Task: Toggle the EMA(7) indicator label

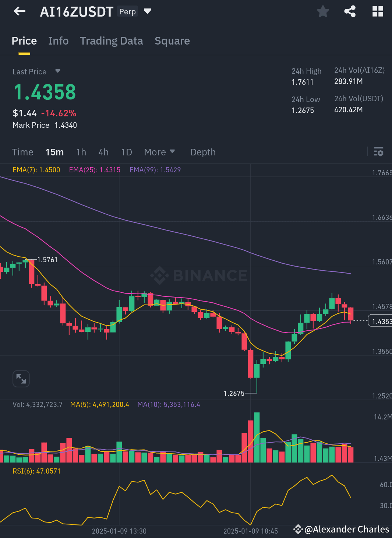Action: tap(36, 170)
